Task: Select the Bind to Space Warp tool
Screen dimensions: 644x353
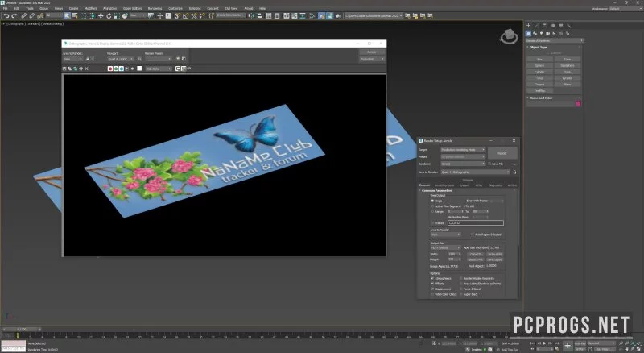Action: 39,15
